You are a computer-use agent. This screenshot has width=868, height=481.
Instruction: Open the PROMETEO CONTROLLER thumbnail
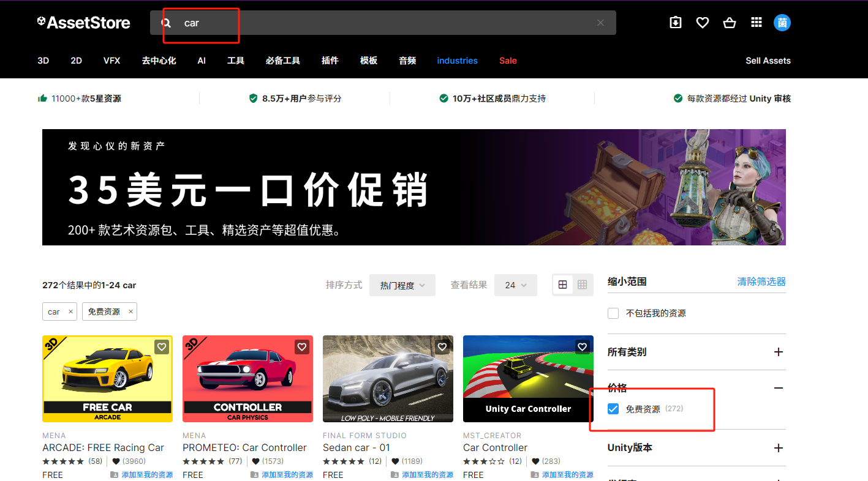pos(247,379)
